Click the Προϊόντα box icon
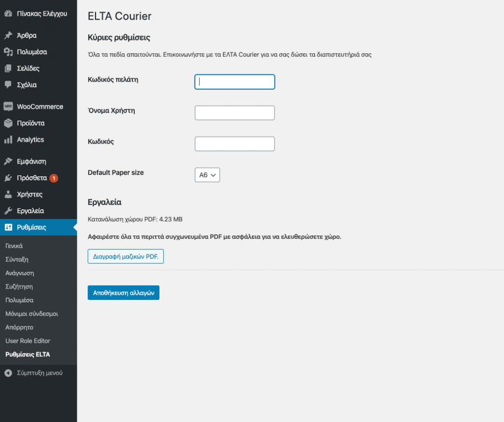 coord(8,123)
